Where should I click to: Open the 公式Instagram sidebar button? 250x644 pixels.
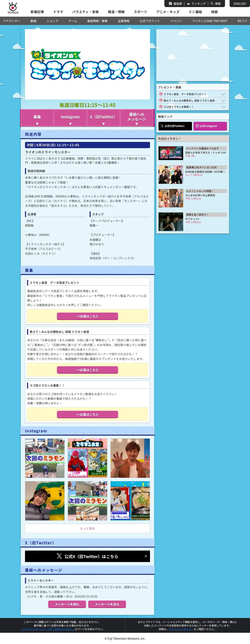210,126
